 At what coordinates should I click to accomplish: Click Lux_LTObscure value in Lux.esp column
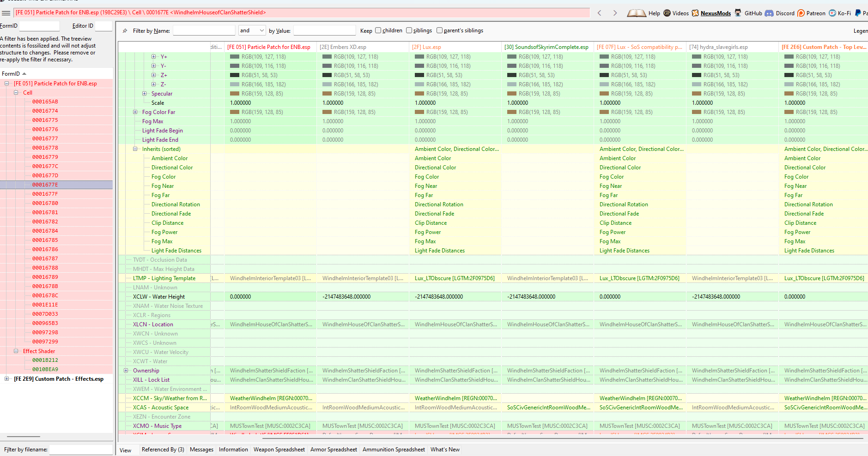pyautogui.click(x=455, y=278)
